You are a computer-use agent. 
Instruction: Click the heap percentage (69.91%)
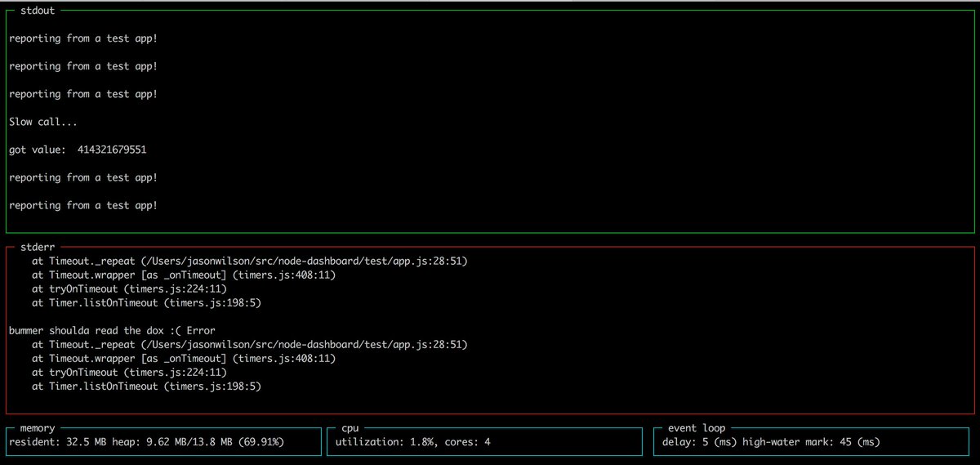261,442
